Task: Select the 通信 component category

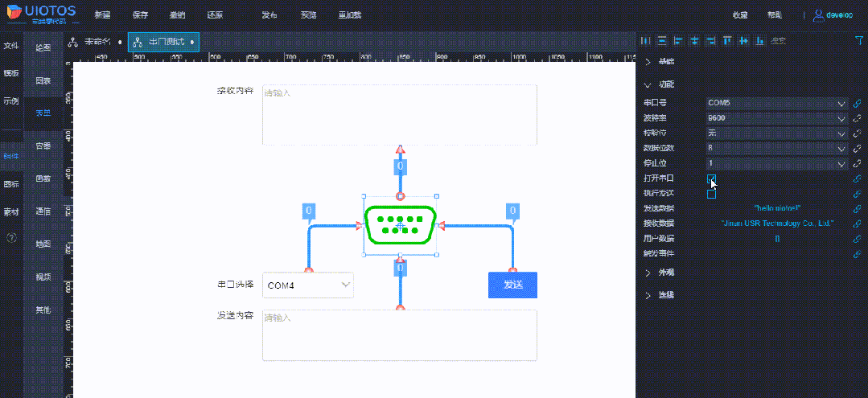Action: click(43, 211)
